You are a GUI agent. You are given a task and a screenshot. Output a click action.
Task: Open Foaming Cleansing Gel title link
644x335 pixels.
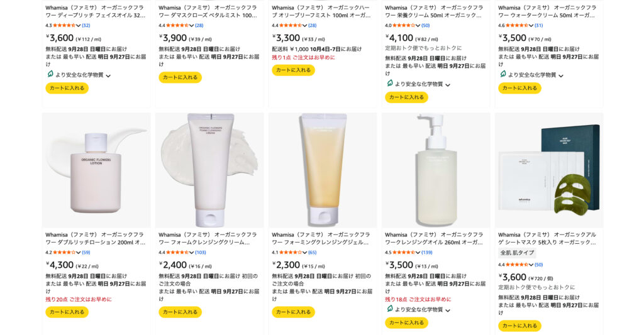(320, 238)
